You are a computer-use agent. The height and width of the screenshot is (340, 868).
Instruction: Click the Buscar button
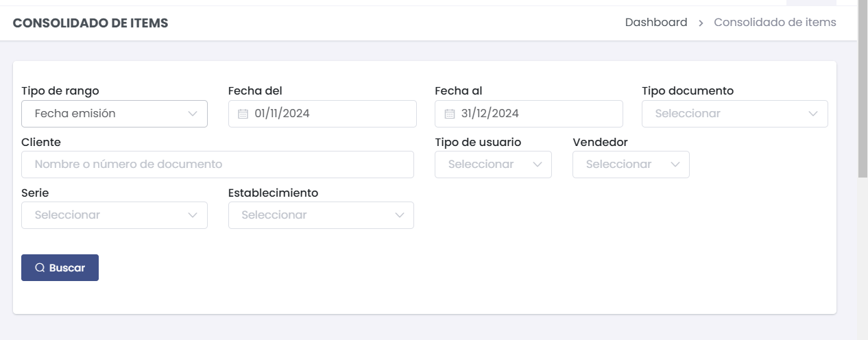point(60,268)
